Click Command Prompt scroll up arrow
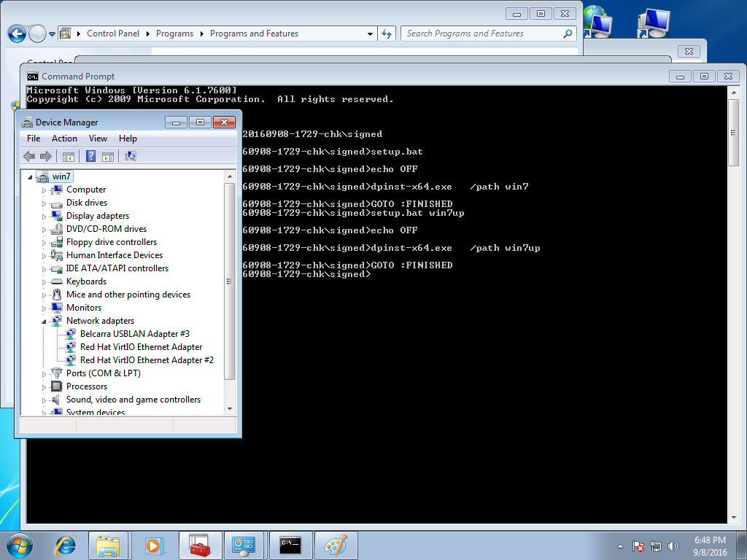 coord(734,93)
